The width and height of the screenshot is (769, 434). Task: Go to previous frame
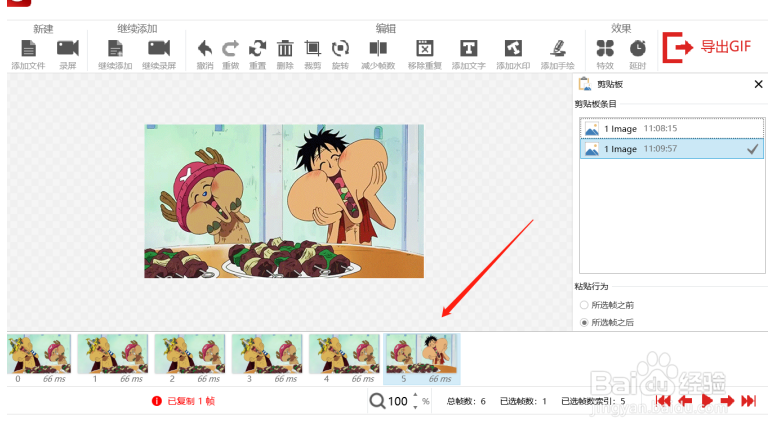tap(685, 401)
